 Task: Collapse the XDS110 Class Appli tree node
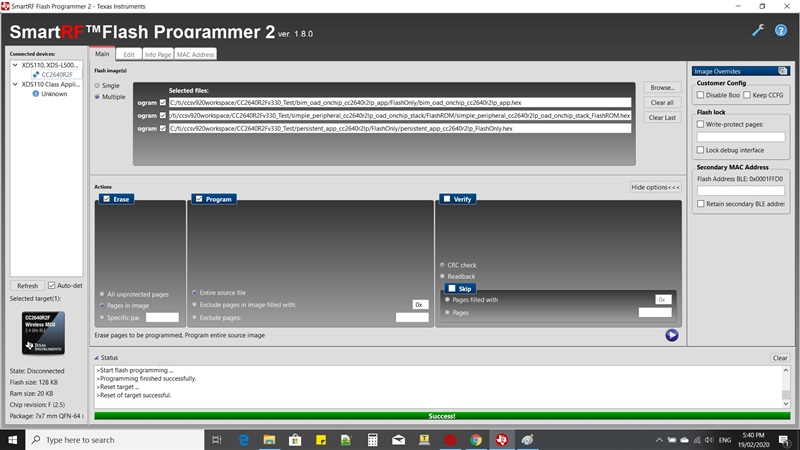point(15,84)
